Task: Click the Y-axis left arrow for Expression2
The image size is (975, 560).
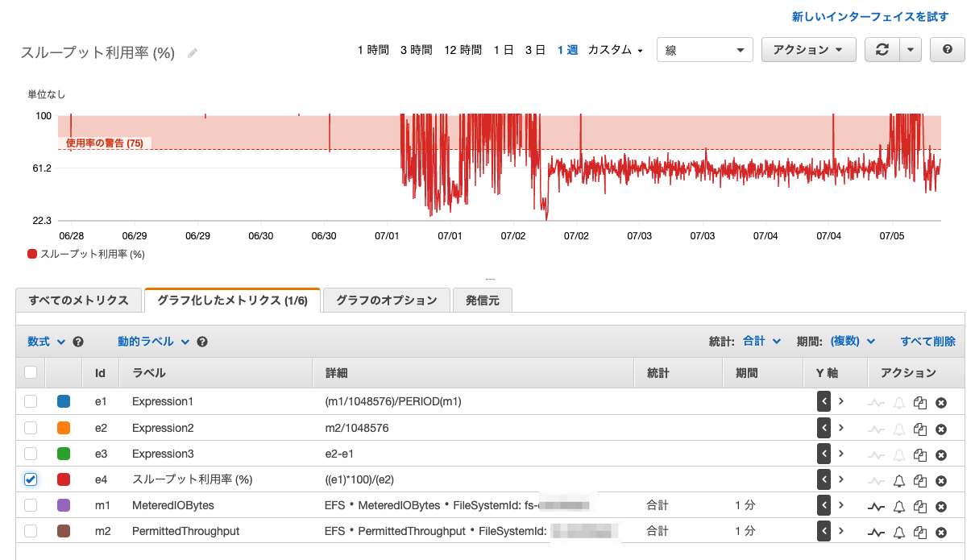Action: pos(824,428)
